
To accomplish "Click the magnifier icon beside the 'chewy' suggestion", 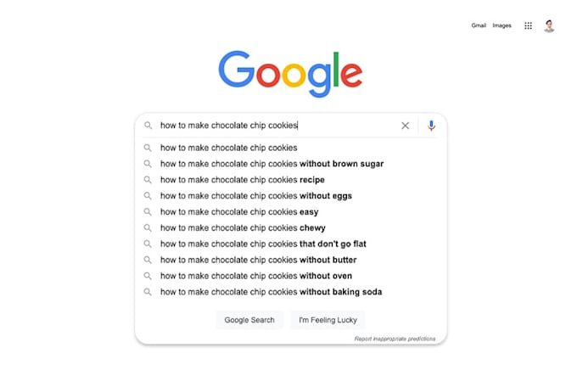I will tap(148, 228).
